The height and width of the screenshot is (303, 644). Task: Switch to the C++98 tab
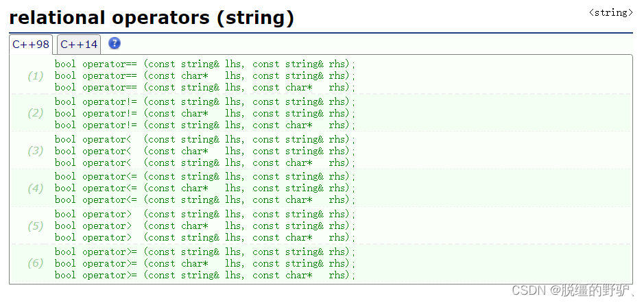[x=31, y=45]
